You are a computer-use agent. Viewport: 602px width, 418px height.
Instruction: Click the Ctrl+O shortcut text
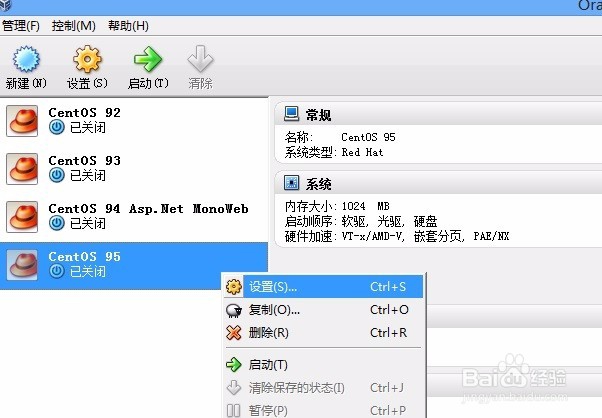(389, 310)
